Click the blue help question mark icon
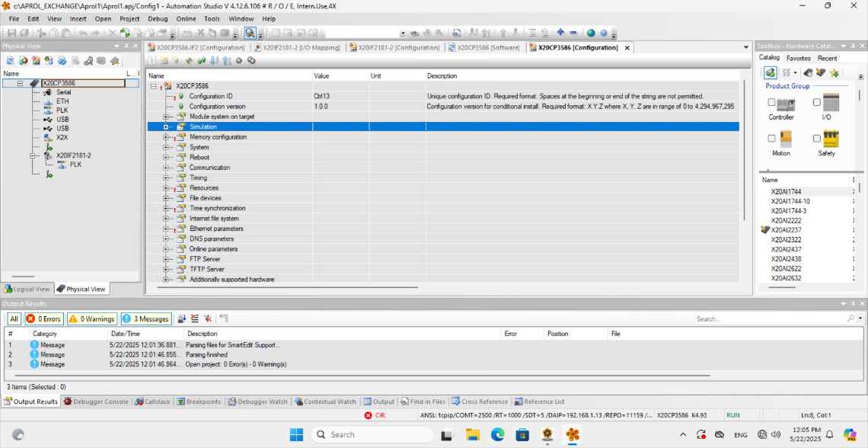The height and width of the screenshot is (448, 868). pos(604,34)
